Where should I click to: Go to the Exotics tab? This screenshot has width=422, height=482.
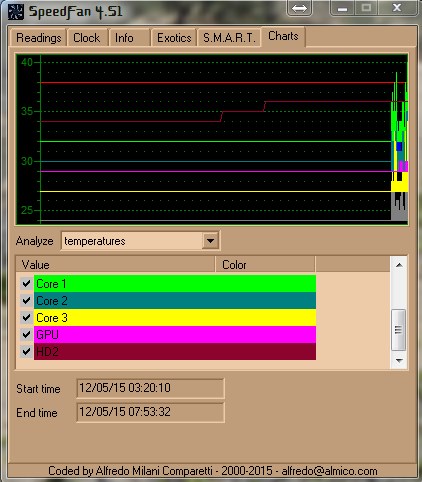click(174, 38)
